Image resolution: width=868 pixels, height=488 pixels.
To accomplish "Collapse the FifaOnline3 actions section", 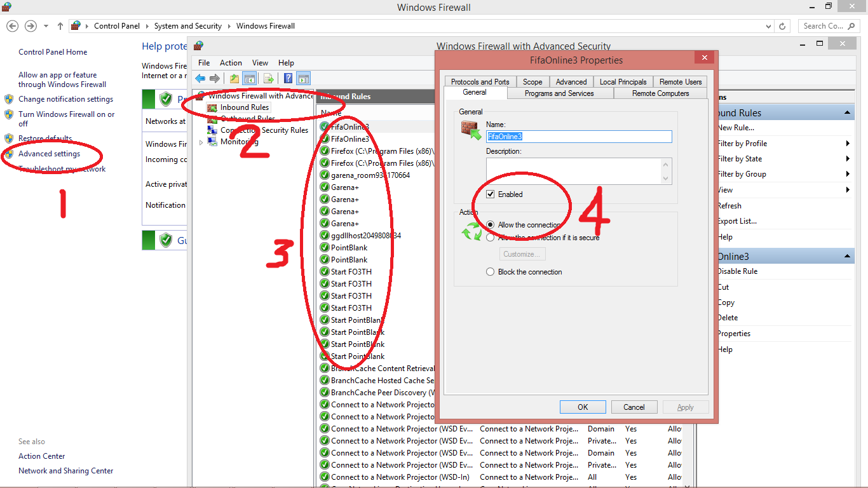I will click(848, 257).
